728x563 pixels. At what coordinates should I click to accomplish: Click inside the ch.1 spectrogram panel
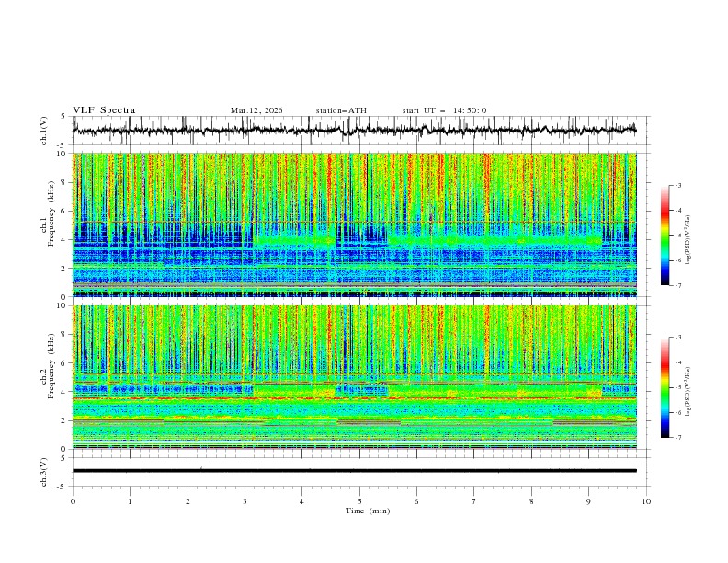pyautogui.click(x=355, y=224)
